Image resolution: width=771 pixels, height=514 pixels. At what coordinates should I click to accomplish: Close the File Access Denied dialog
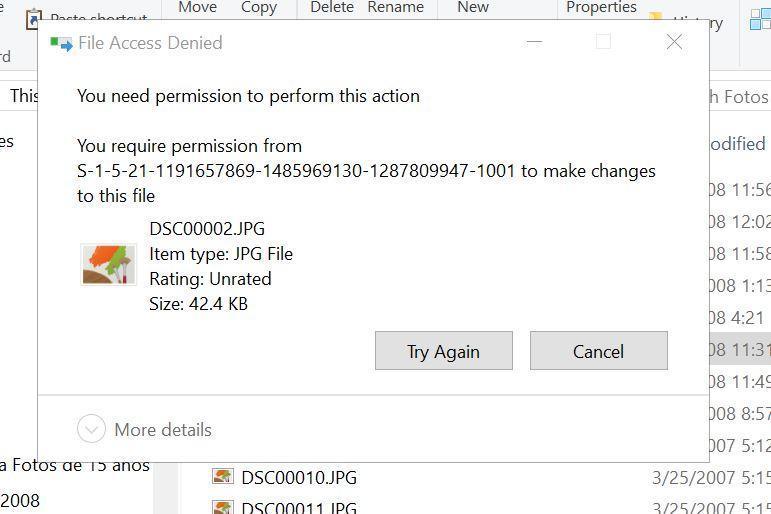pos(674,42)
